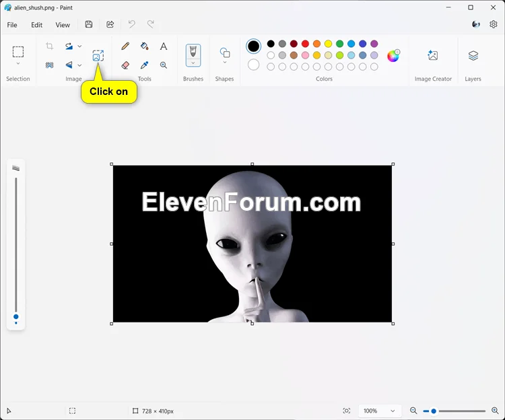
Task: Click the Rotate image icon
Action: [69, 46]
